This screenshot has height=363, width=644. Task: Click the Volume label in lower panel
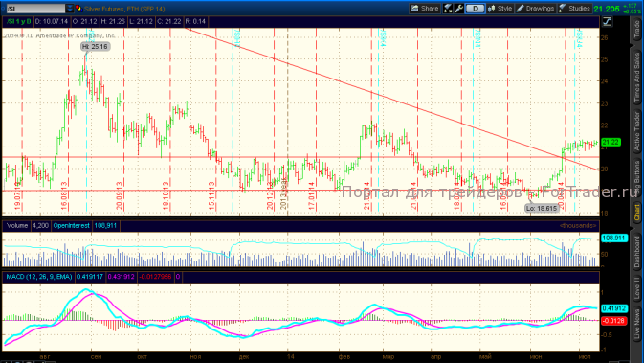click(17, 226)
